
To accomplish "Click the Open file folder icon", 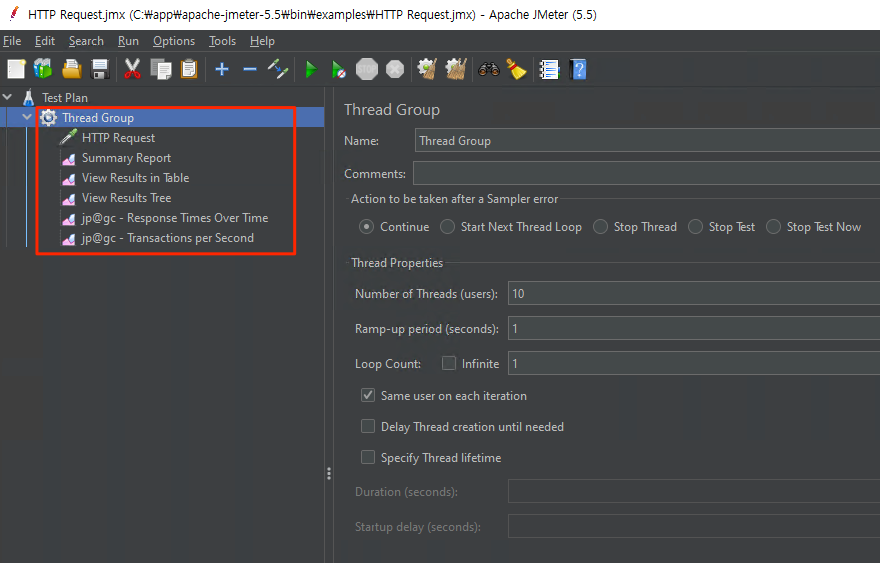I will tap(71, 70).
